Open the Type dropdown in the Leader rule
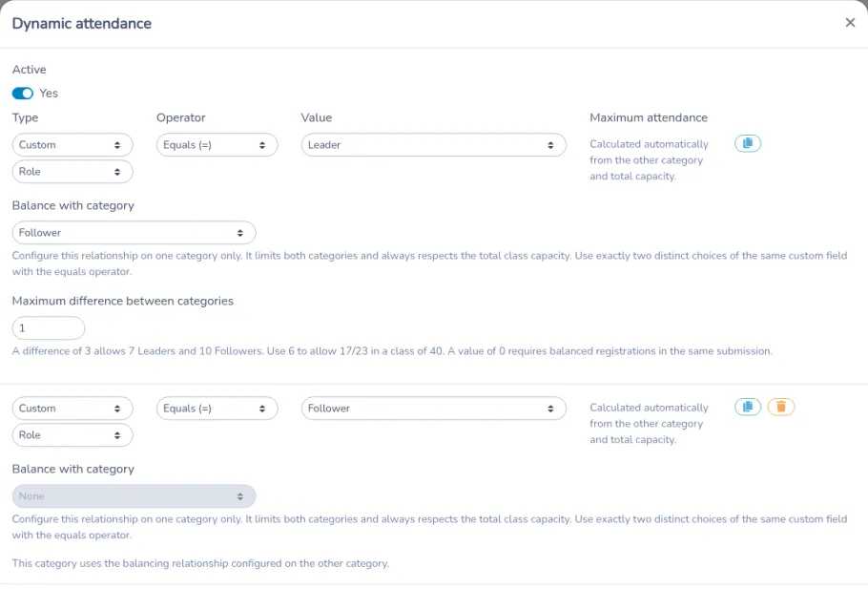This screenshot has width=868, height=589. coord(72,144)
